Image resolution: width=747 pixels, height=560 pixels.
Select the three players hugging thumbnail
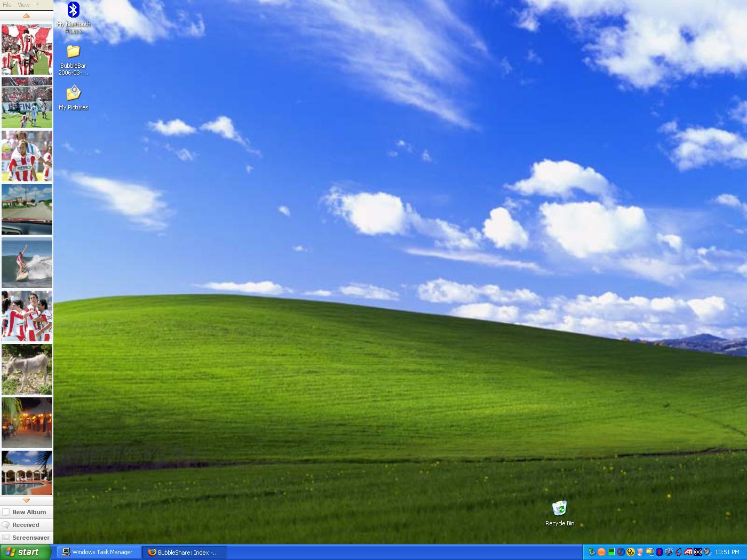27,316
